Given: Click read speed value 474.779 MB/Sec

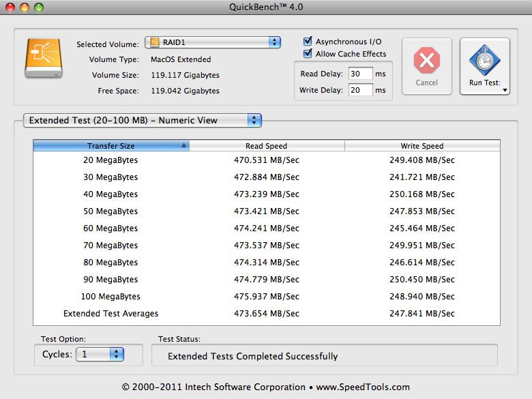Looking at the screenshot, I should click(267, 279).
